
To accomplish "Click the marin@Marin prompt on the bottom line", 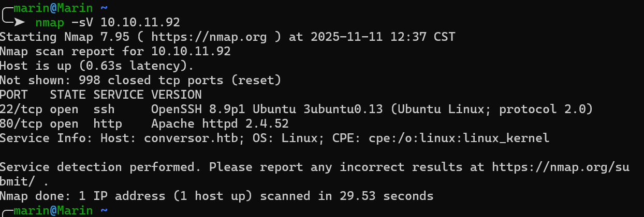I will [x=53, y=210].
